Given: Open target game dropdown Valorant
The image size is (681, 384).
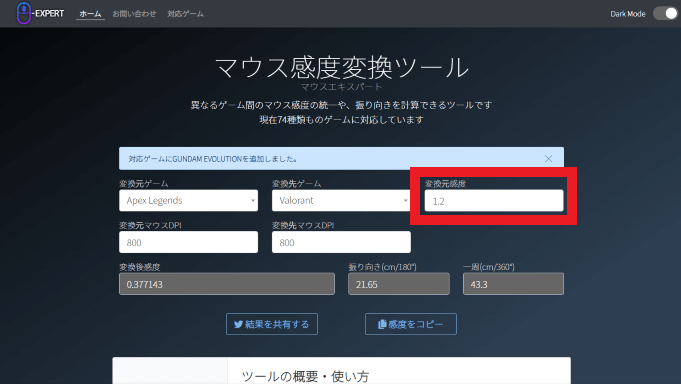Looking at the screenshot, I should 341,200.
